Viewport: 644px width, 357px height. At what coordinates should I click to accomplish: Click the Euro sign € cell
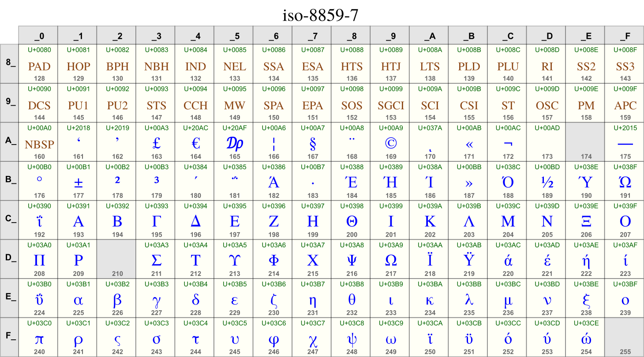tap(195, 143)
